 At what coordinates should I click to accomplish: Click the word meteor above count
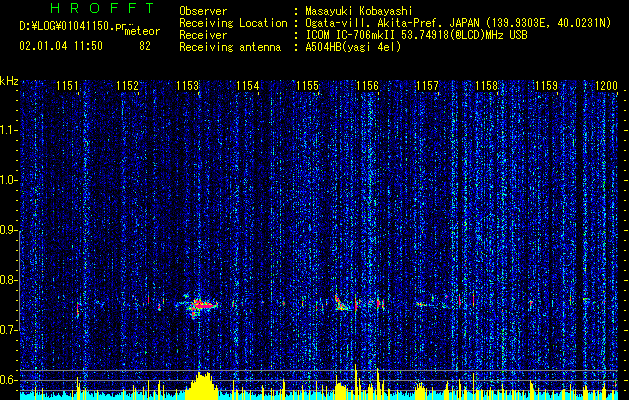pos(142,31)
